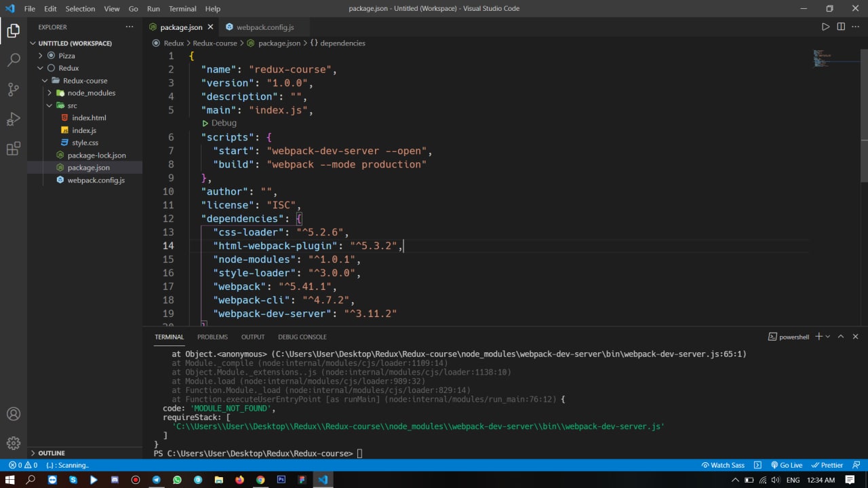Open the Accounts menu icon

click(14, 414)
